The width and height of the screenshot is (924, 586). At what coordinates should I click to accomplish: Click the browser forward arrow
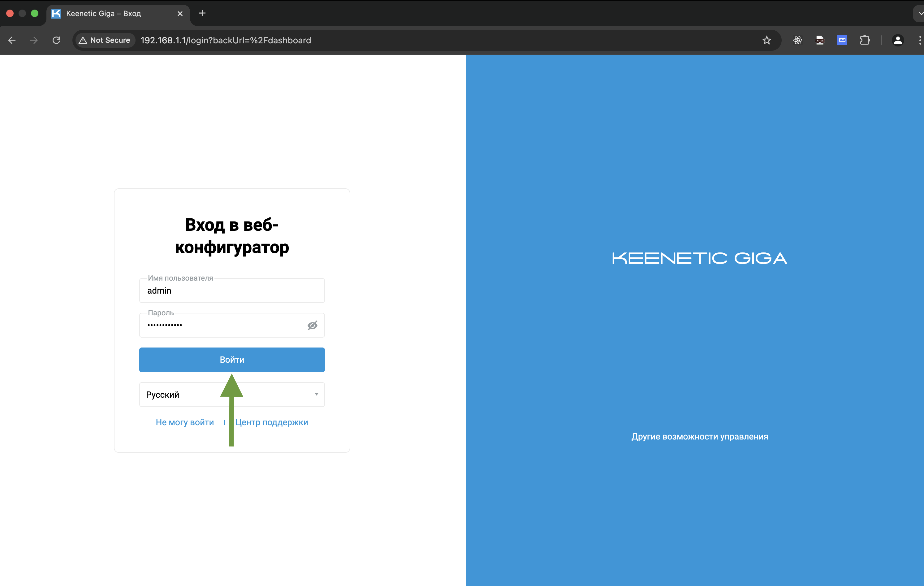point(34,40)
